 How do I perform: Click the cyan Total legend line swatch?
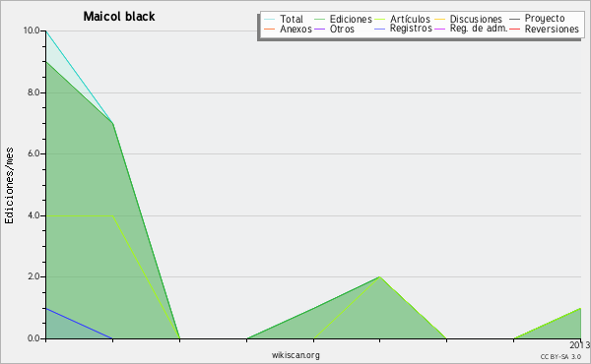click(x=269, y=20)
